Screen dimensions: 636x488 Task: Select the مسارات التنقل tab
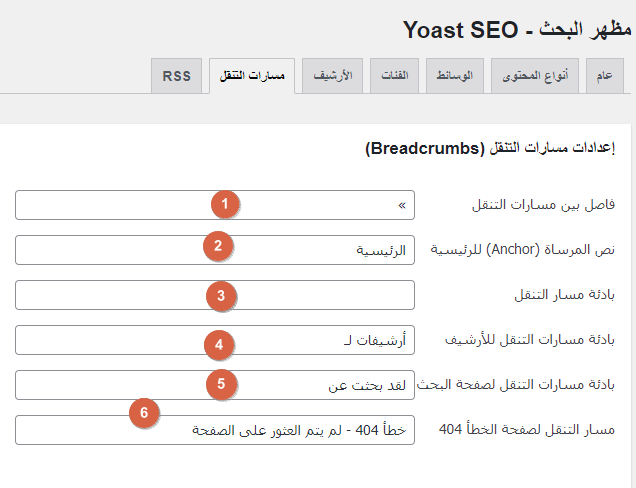tap(252, 76)
